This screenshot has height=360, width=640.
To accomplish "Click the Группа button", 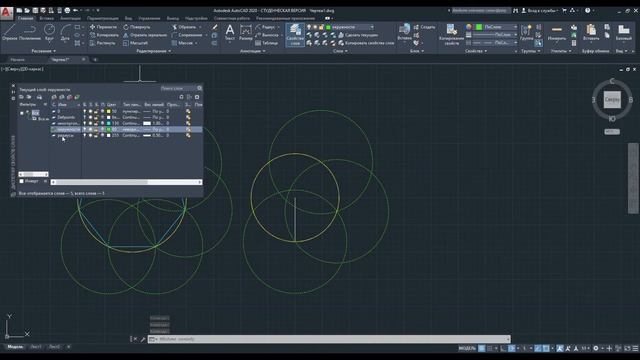I will (527, 33).
